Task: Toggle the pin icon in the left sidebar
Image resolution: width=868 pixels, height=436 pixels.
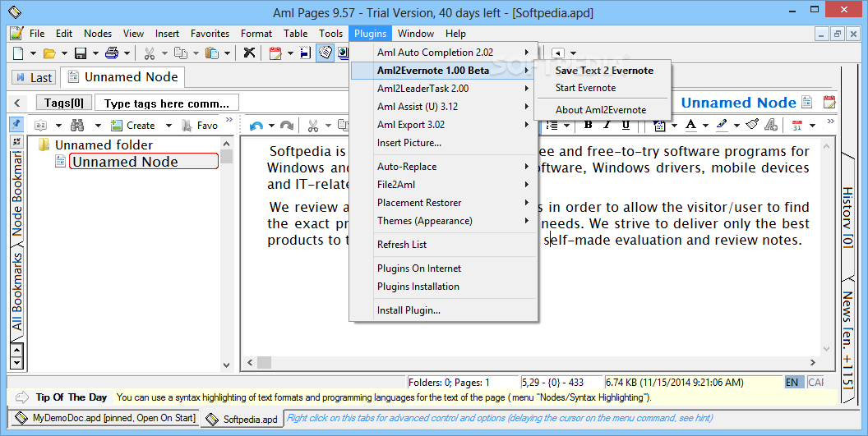Action: [16, 124]
